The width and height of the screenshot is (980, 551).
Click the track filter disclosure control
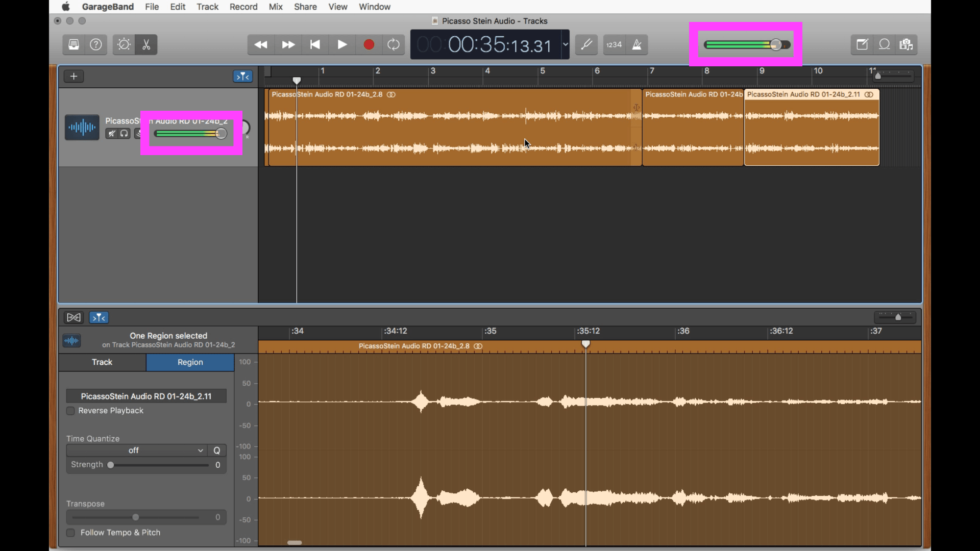coord(242,76)
